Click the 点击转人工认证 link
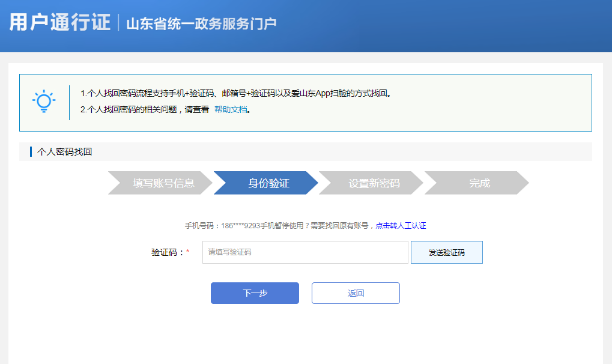This screenshot has height=364, width=612. [401, 226]
